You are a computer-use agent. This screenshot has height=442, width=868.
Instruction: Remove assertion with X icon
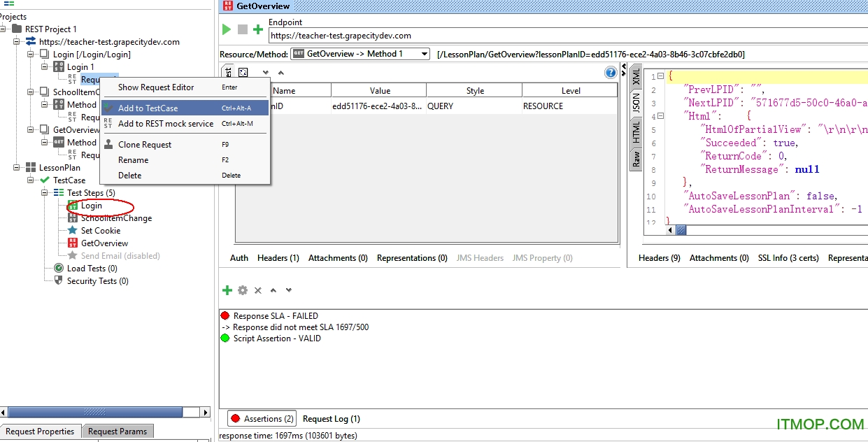click(x=258, y=290)
